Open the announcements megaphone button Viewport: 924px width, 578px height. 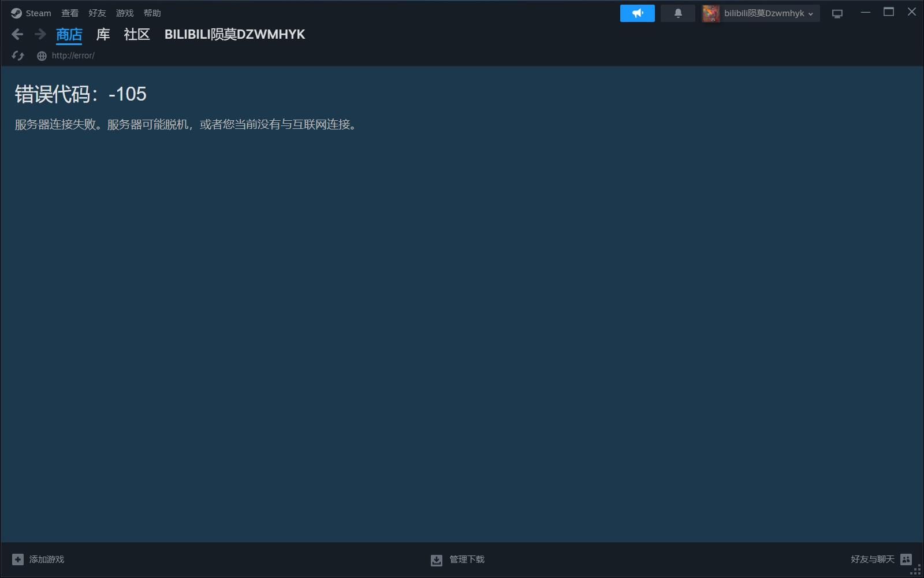[637, 13]
